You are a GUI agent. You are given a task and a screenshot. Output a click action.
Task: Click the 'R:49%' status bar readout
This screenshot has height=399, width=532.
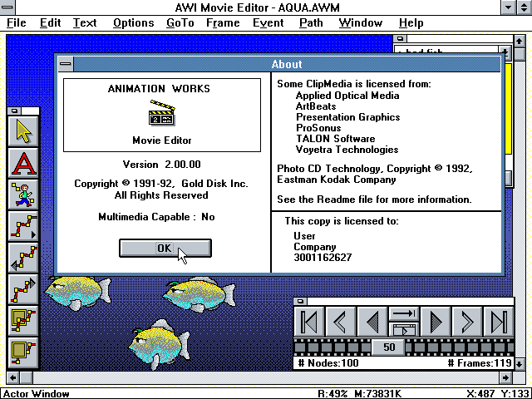[x=332, y=394]
